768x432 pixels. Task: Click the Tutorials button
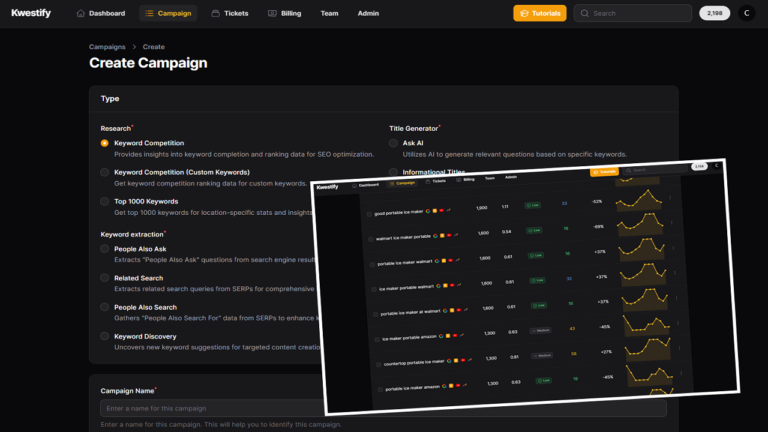coord(540,14)
